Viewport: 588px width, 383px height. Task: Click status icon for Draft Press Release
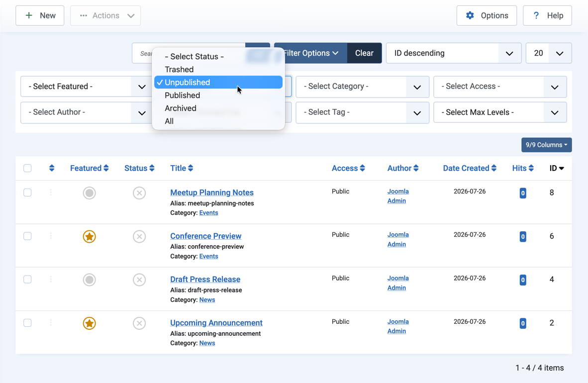(139, 280)
